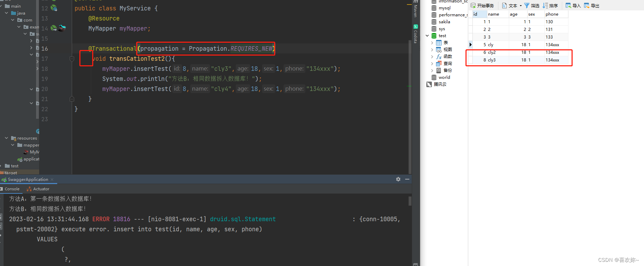Click the 开始事务 begin transaction button
The height and width of the screenshot is (266, 644).
click(482, 6)
